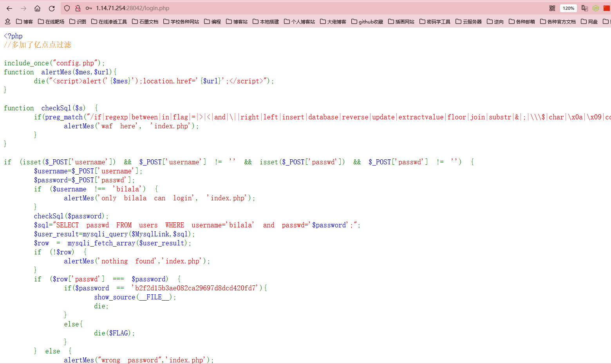611x364 pixels.
Task: Expand the 插画网站 bookmark folder
Action: (x=401, y=22)
